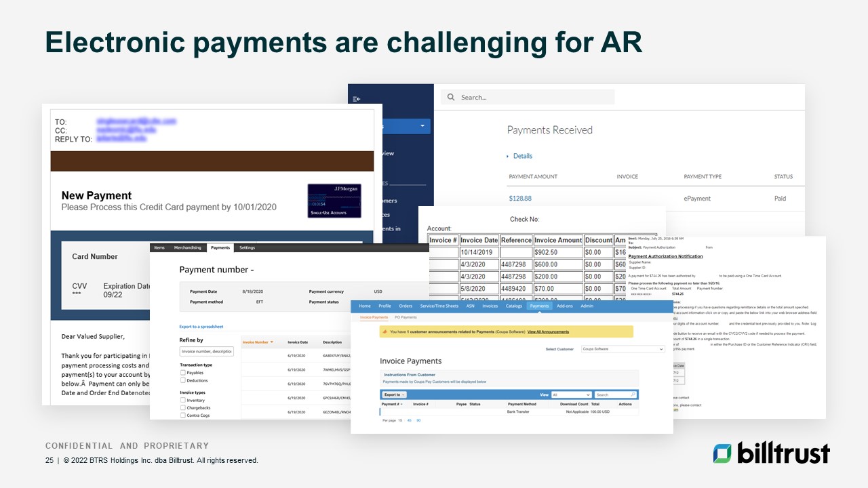Click the Refine by invoice number field
This screenshot has width=868, height=488.
click(207, 351)
